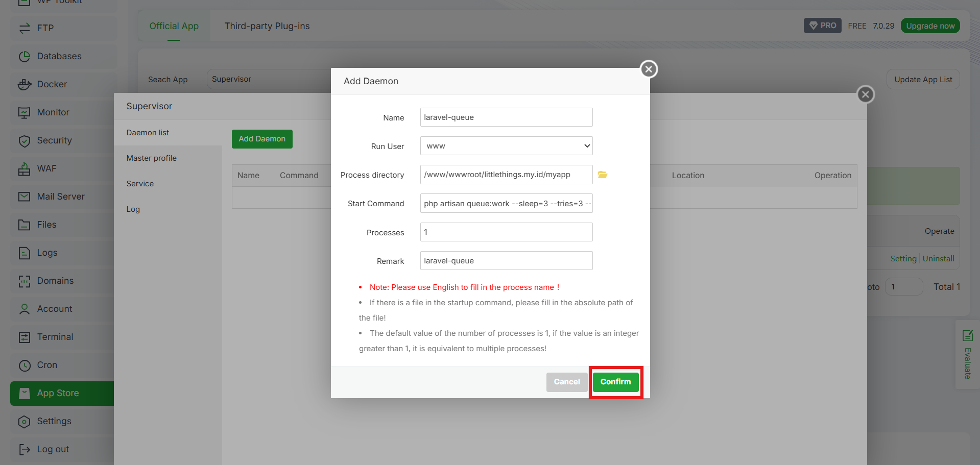Select Master profile in Supervisor menu

click(x=168, y=158)
